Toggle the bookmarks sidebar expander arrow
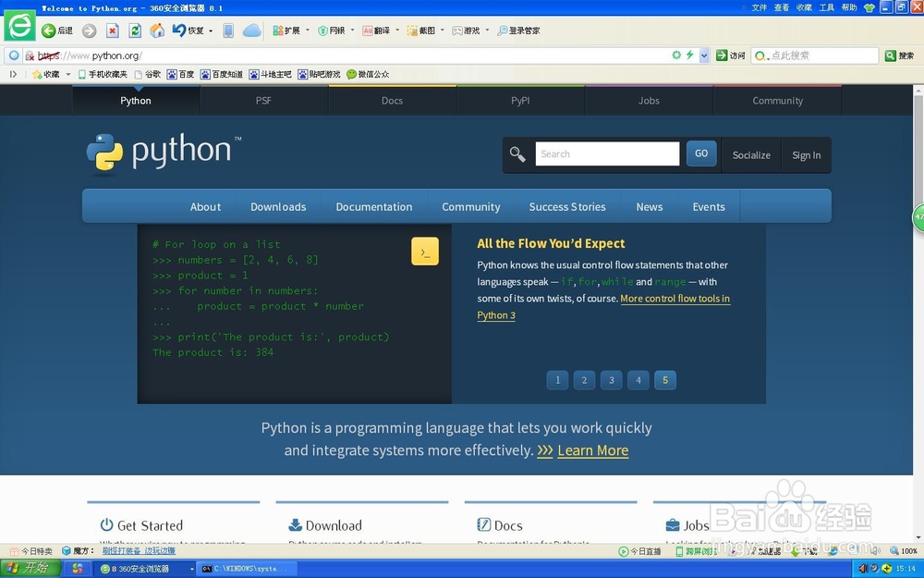924x578 pixels. [13, 74]
